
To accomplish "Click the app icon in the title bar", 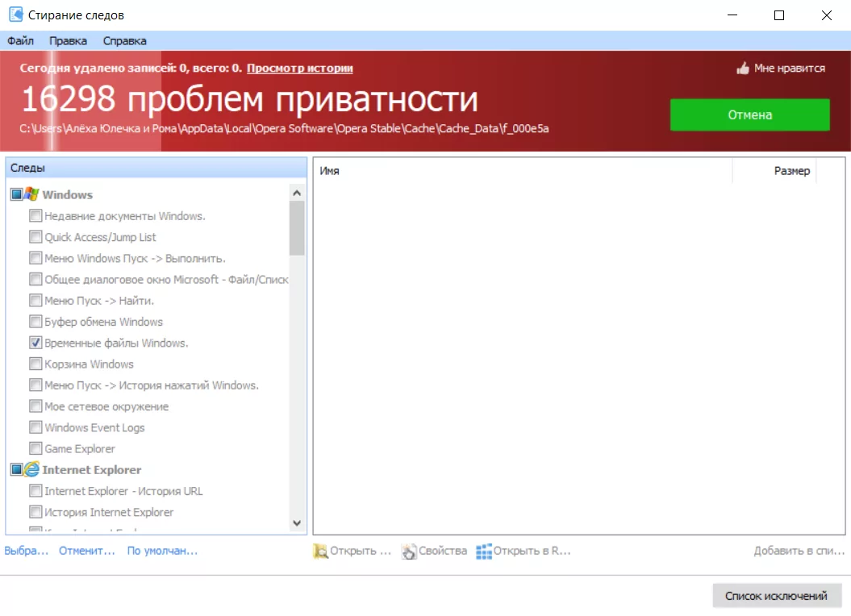I will click(16, 15).
